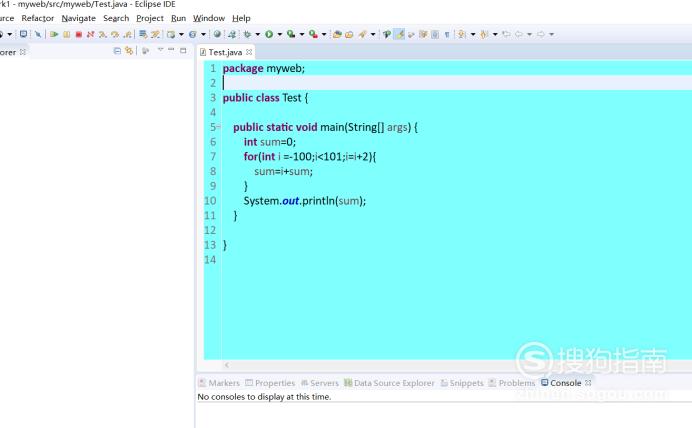Click the new web project icon
Viewport: 692px width, 428px height.
tap(171, 34)
